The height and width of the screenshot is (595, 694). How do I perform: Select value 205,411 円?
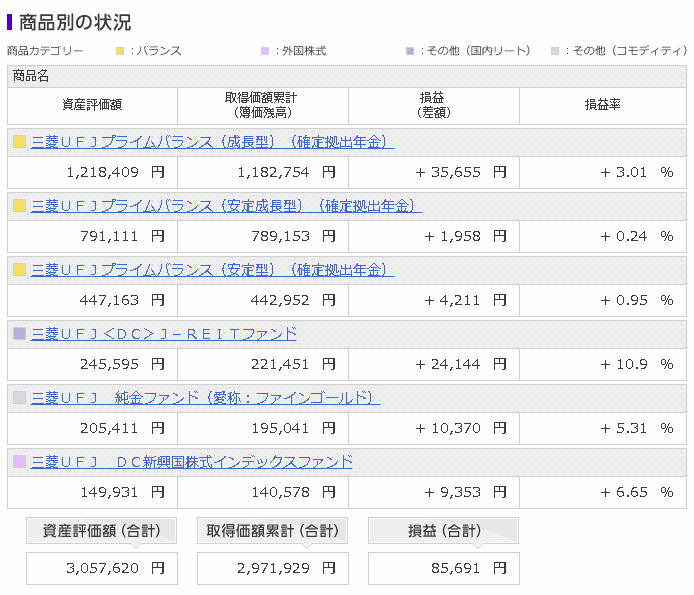point(123,428)
